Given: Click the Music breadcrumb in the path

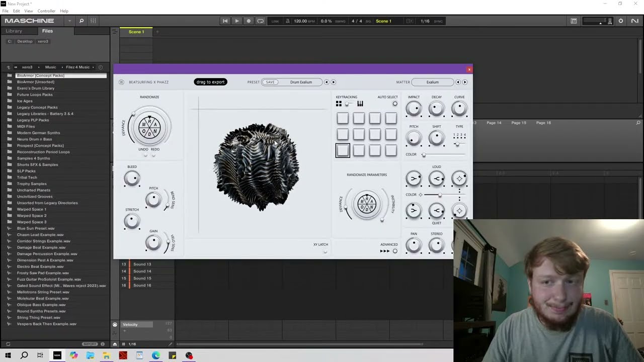Looking at the screenshot, I should [x=51, y=67].
